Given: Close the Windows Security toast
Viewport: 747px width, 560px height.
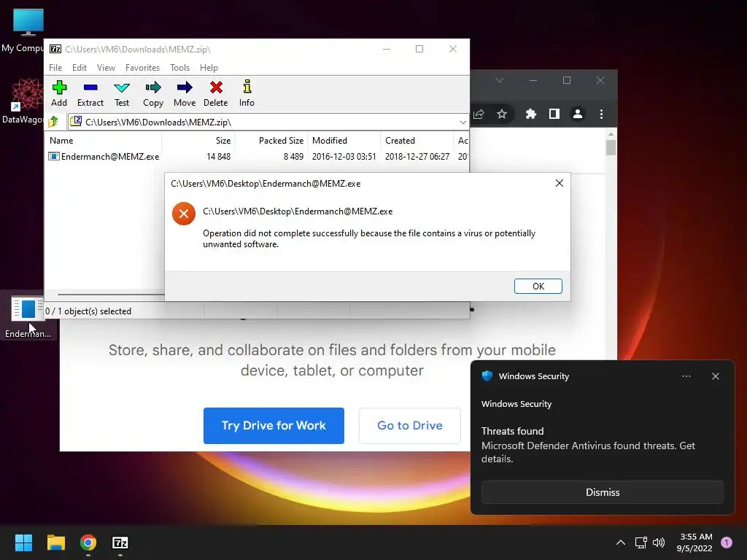Looking at the screenshot, I should click(715, 376).
